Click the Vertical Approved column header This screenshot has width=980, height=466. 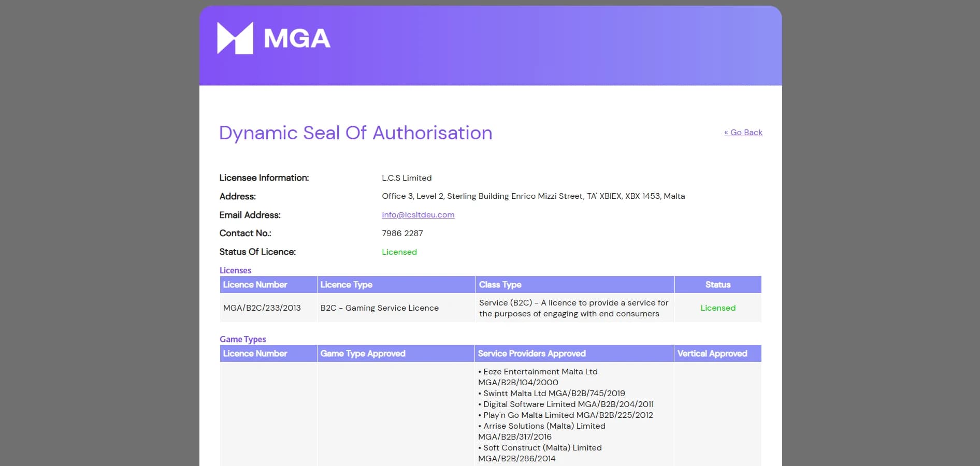pyautogui.click(x=712, y=353)
